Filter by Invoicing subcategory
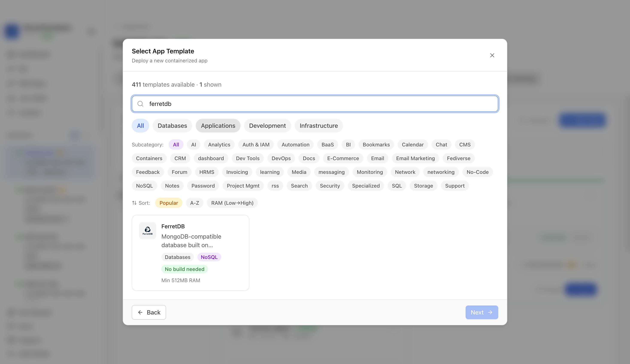This screenshot has height=364, width=630. pos(237,172)
